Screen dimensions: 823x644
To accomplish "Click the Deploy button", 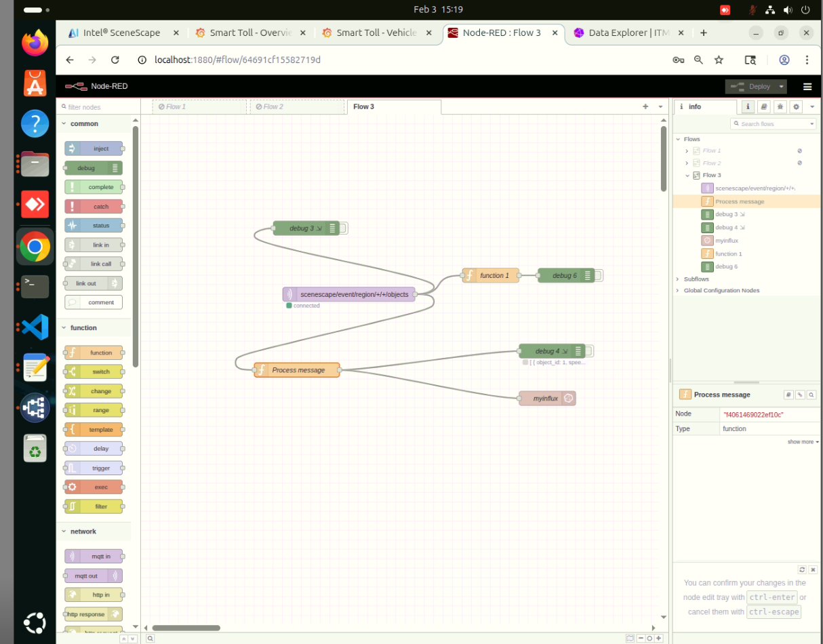I will 755,86.
